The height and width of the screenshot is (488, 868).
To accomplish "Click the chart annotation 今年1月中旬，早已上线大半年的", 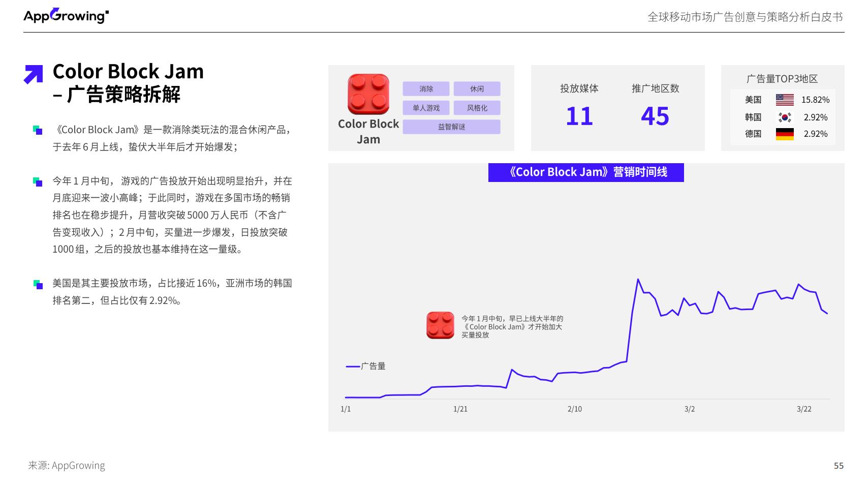I will pyautogui.click(x=512, y=319).
